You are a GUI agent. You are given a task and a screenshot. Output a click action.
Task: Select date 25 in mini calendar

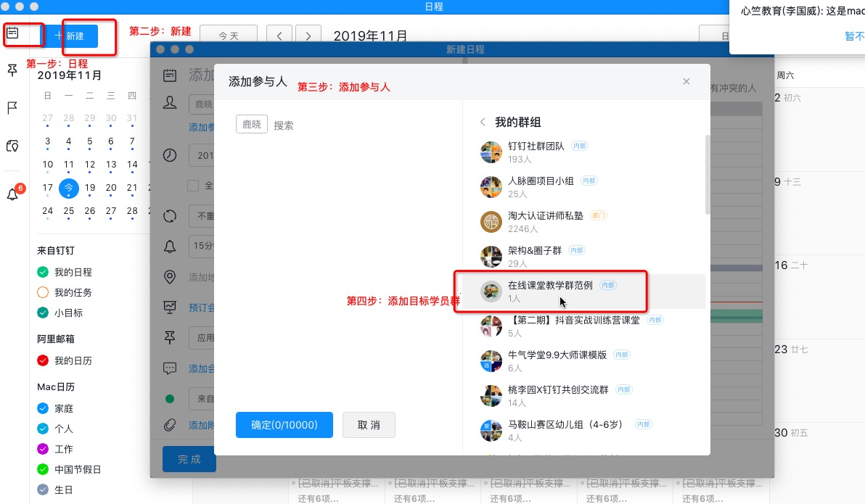(68, 211)
